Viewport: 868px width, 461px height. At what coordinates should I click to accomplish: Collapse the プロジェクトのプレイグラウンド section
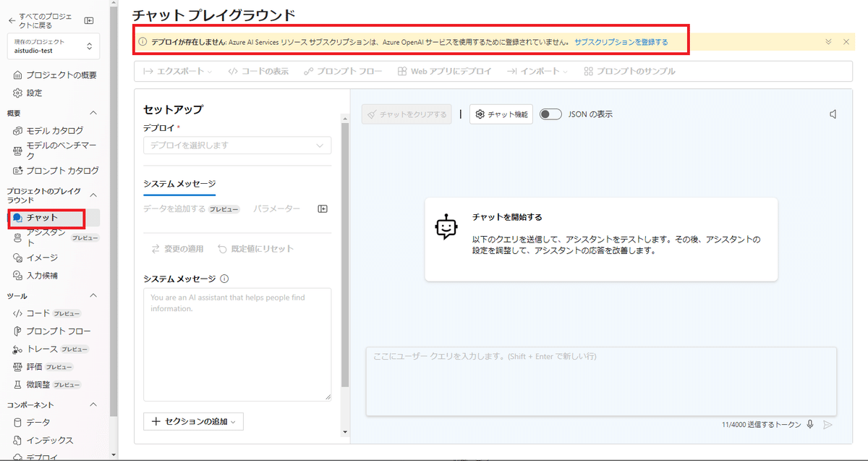[x=93, y=195]
